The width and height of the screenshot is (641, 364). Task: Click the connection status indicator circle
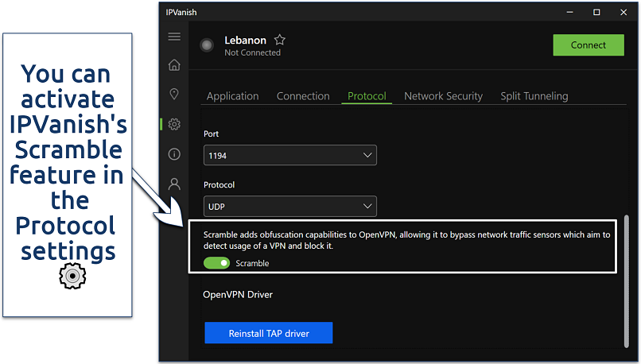[208, 45]
